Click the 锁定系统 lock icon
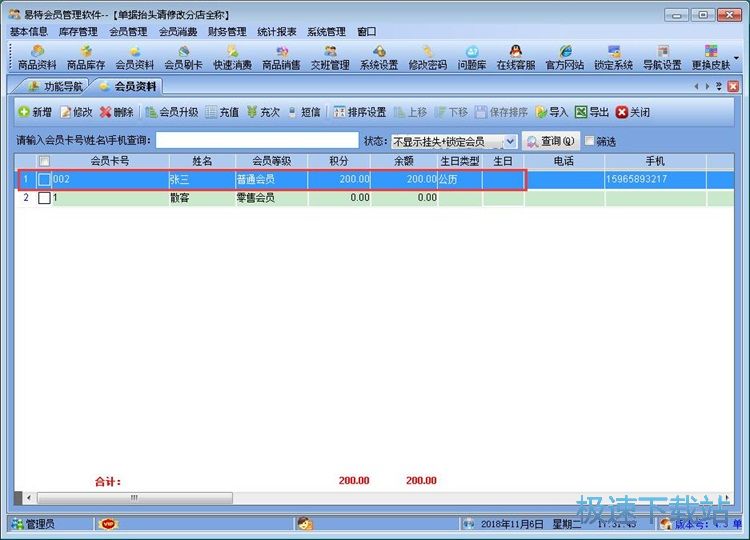 pyautogui.click(x=613, y=57)
